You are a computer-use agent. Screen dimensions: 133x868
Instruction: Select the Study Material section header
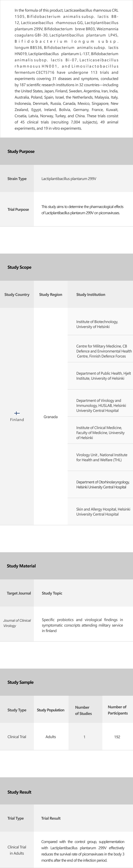click(21, 566)
